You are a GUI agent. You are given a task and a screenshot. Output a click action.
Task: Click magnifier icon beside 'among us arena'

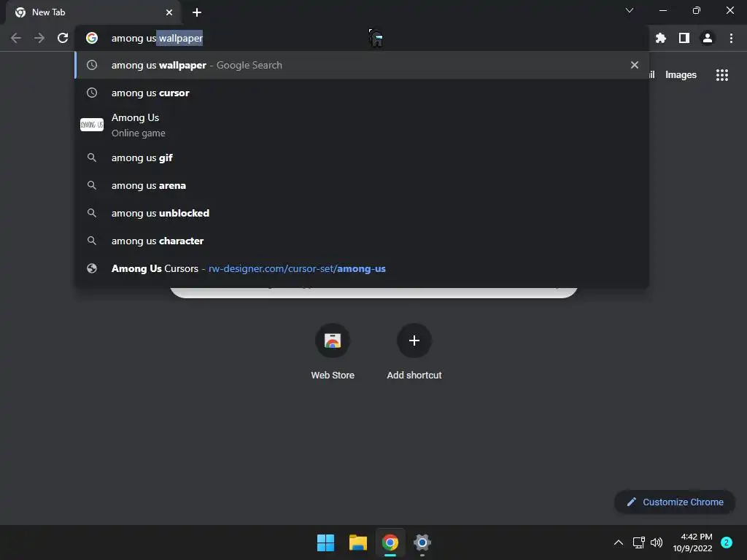(92, 185)
